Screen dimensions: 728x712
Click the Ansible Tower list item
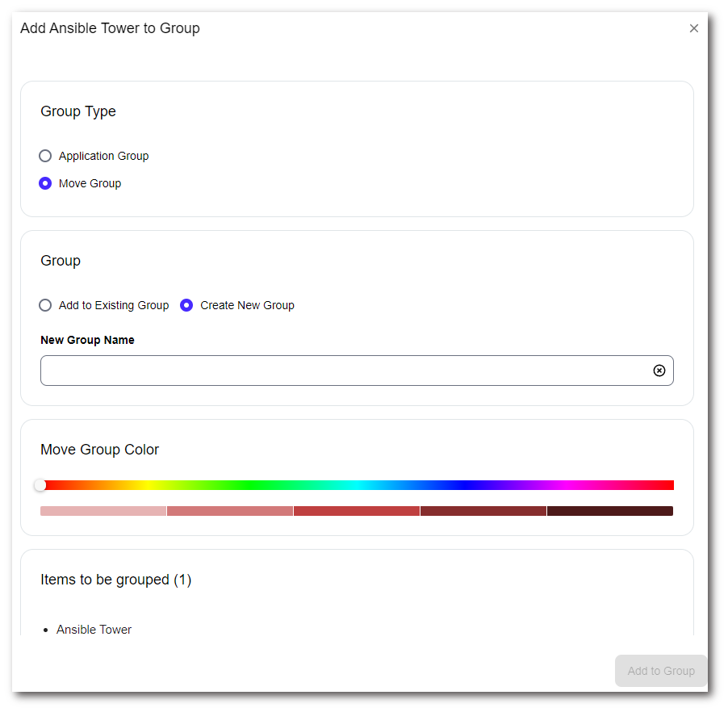point(94,630)
